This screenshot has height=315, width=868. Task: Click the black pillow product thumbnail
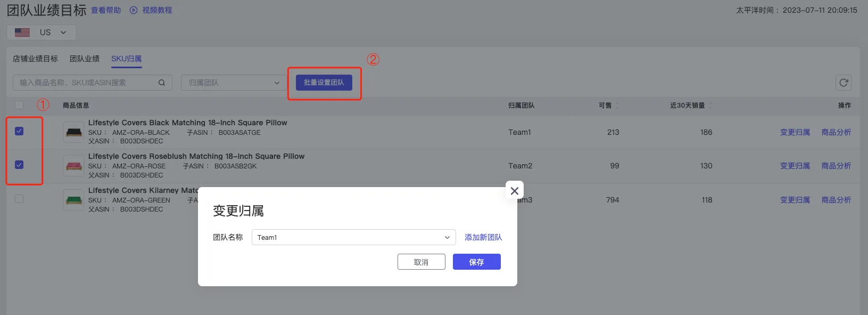click(x=73, y=132)
